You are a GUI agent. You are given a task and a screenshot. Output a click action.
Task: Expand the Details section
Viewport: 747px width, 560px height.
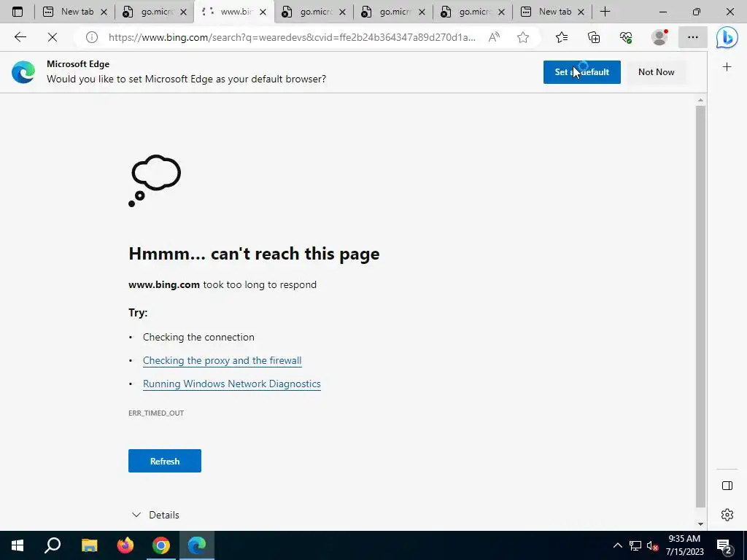pos(155,515)
